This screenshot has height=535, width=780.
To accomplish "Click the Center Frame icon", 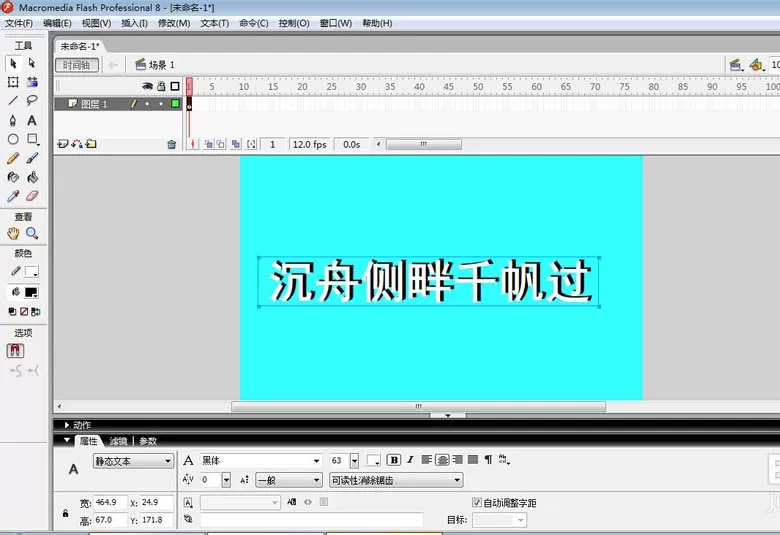I will (x=193, y=144).
